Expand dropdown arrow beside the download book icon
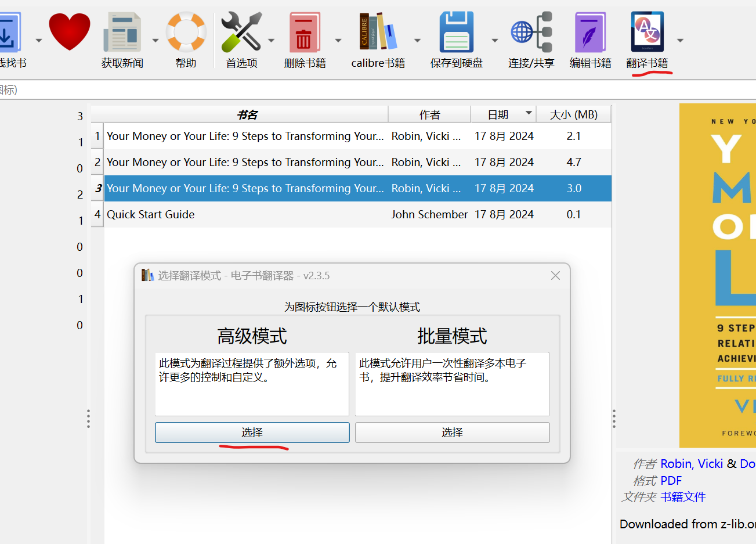Viewport: 756px width, 544px height. 39,41
